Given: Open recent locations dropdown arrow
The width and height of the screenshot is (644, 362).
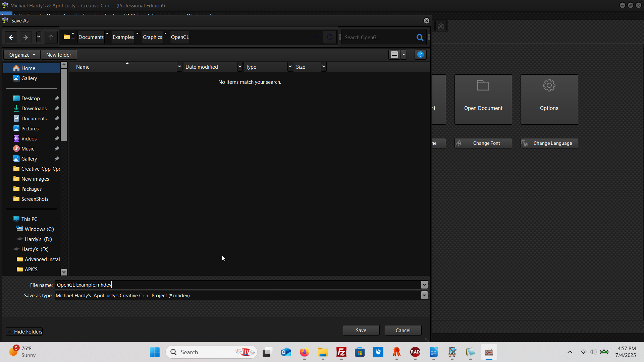Looking at the screenshot, I should [39, 37].
